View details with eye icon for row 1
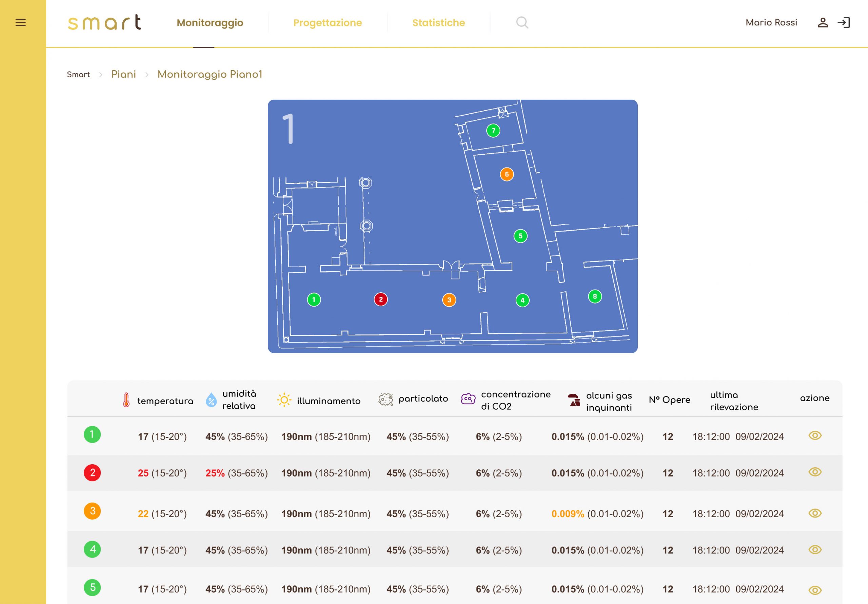 [815, 435]
